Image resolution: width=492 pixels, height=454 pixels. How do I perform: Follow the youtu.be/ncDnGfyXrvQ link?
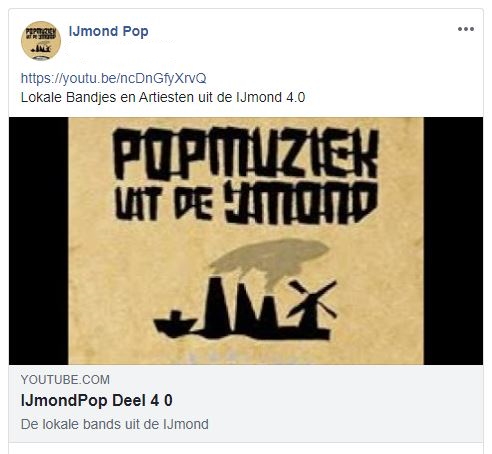coord(113,78)
